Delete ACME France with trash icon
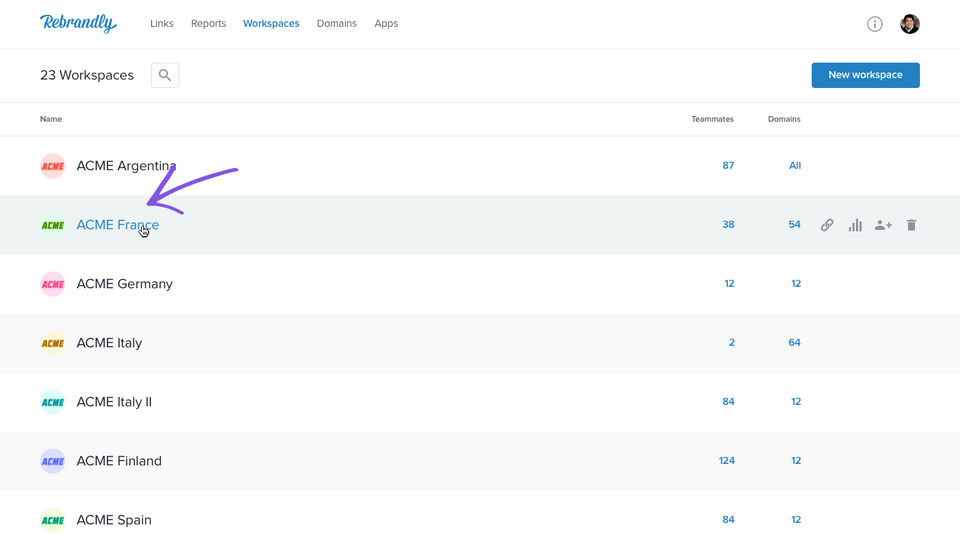This screenshot has width=960, height=540. (911, 225)
